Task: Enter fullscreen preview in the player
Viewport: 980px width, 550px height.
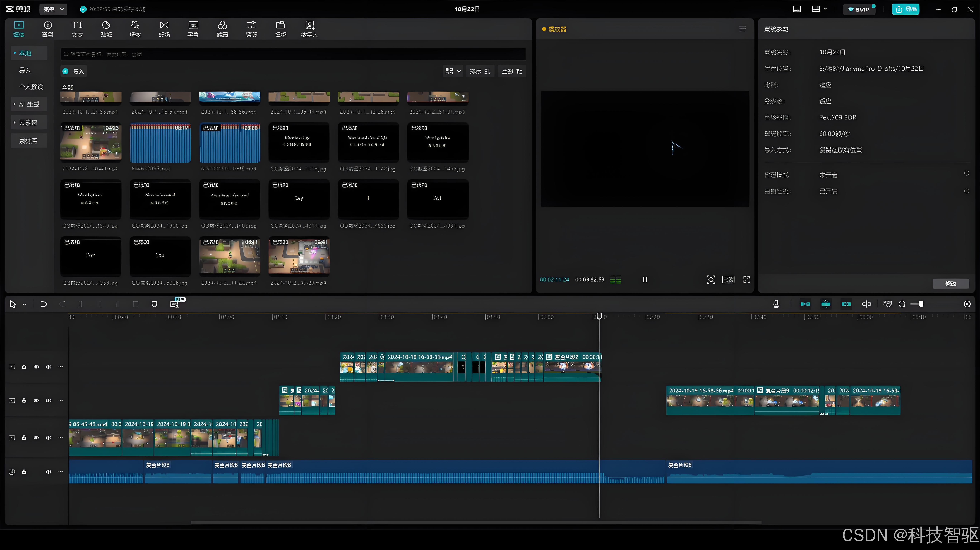Action: click(x=746, y=279)
